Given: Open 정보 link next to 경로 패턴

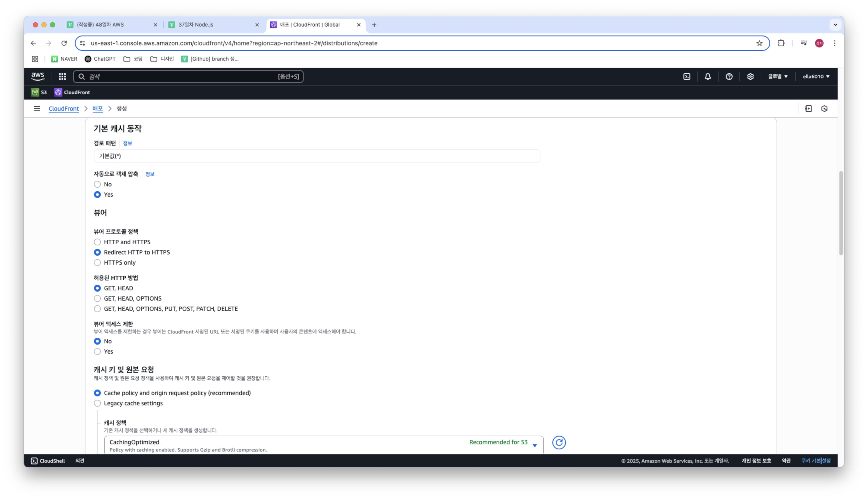Looking at the screenshot, I should pos(127,143).
